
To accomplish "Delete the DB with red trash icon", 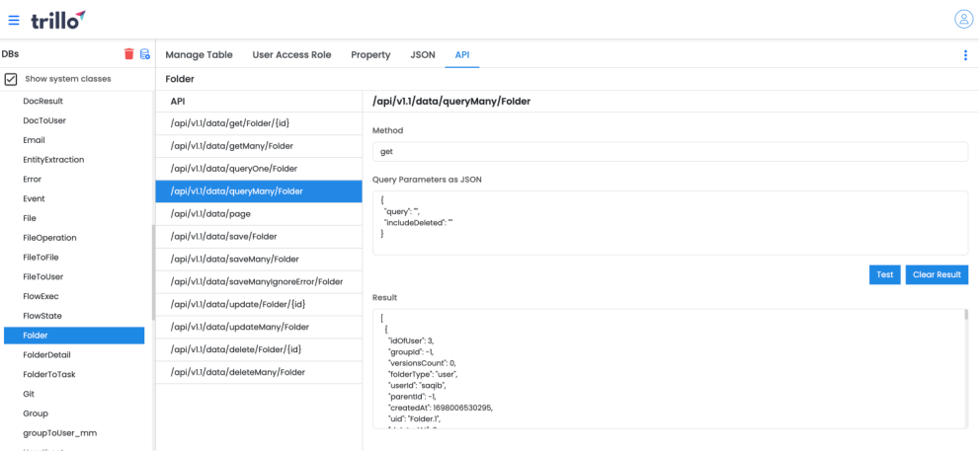I will (x=128, y=54).
